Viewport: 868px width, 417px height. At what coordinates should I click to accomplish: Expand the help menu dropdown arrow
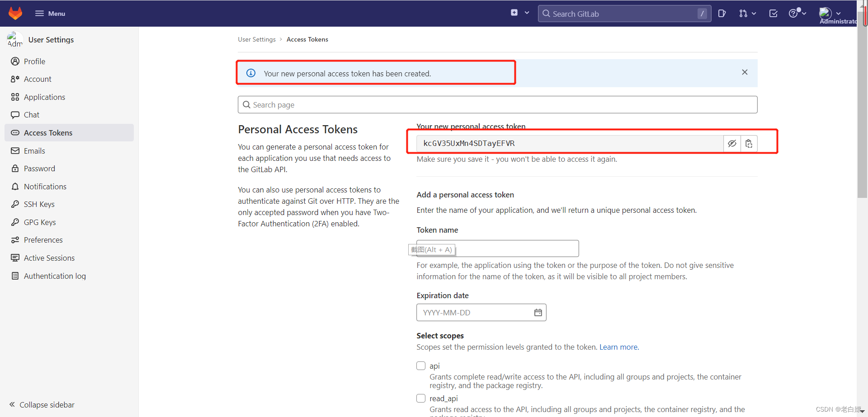[804, 14]
